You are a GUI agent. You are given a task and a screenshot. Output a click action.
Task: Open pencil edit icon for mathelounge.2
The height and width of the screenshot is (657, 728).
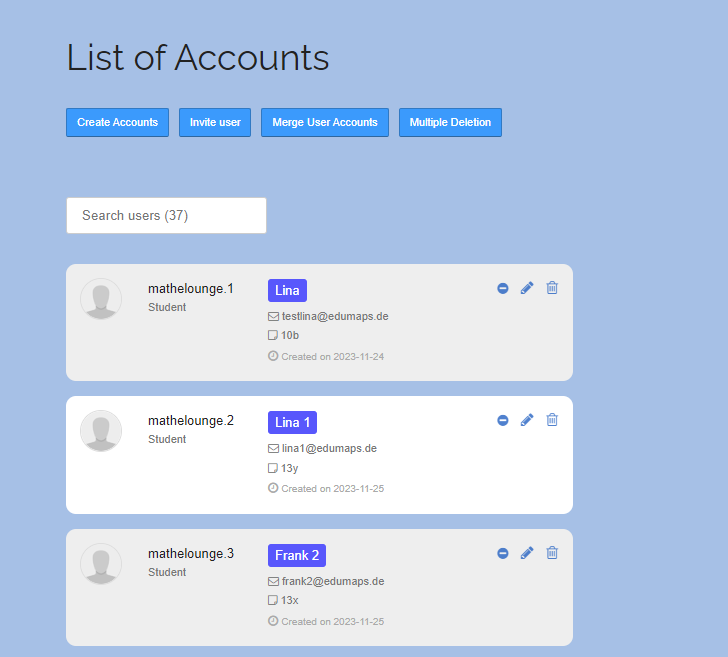point(527,420)
